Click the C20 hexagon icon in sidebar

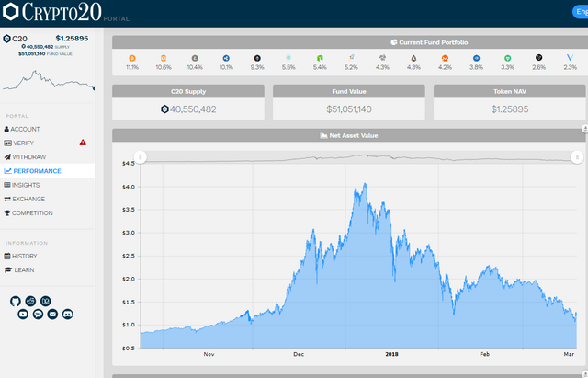click(6, 39)
